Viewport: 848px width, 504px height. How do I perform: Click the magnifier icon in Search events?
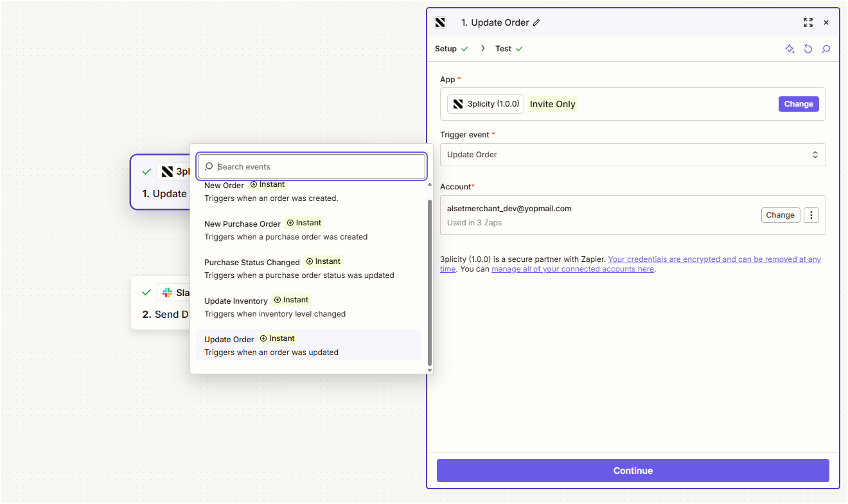209,167
